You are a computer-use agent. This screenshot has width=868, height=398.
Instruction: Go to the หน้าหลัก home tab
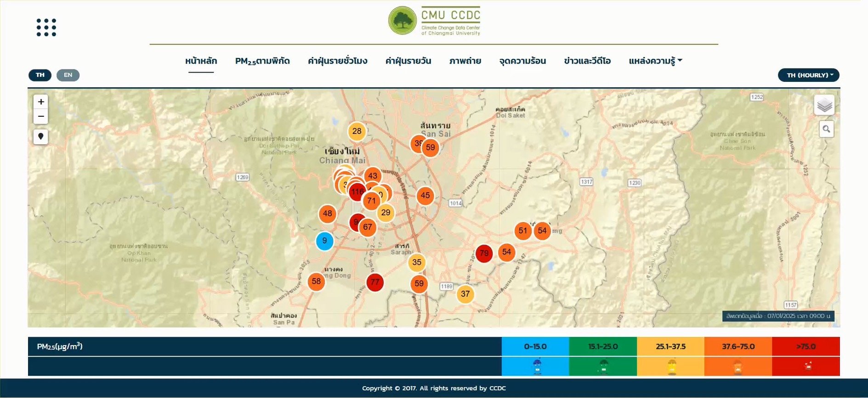pyautogui.click(x=201, y=61)
